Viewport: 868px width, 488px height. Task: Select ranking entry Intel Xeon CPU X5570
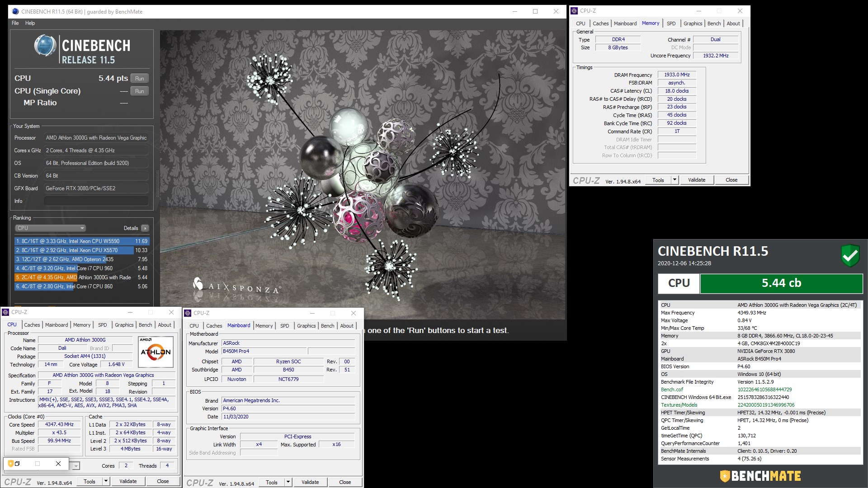tap(82, 250)
